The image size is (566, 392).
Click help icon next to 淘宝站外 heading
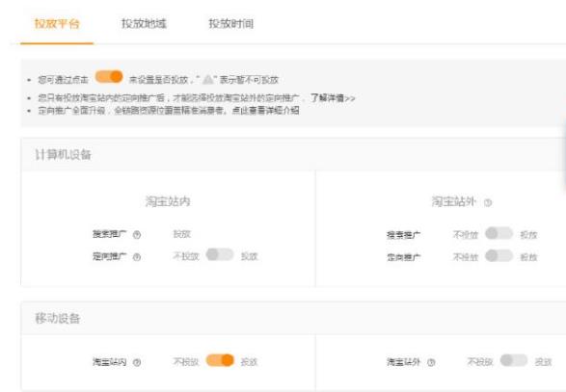point(488,202)
